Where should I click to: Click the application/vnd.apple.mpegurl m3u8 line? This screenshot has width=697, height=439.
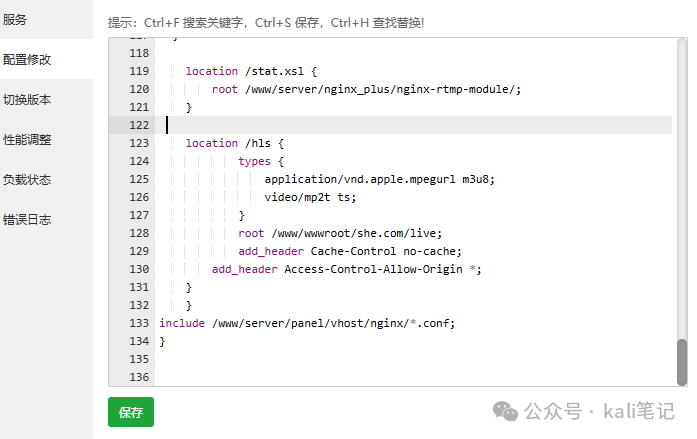[x=379, y=179]
